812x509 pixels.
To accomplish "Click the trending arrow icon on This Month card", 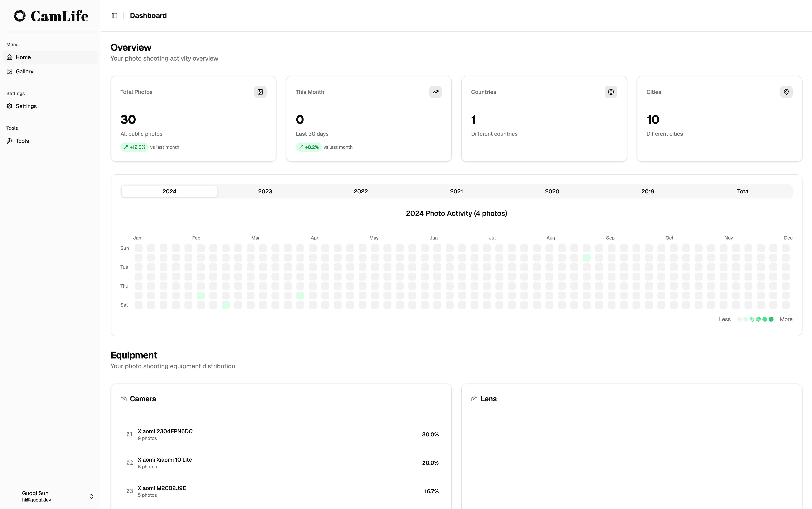I will 435,92.
